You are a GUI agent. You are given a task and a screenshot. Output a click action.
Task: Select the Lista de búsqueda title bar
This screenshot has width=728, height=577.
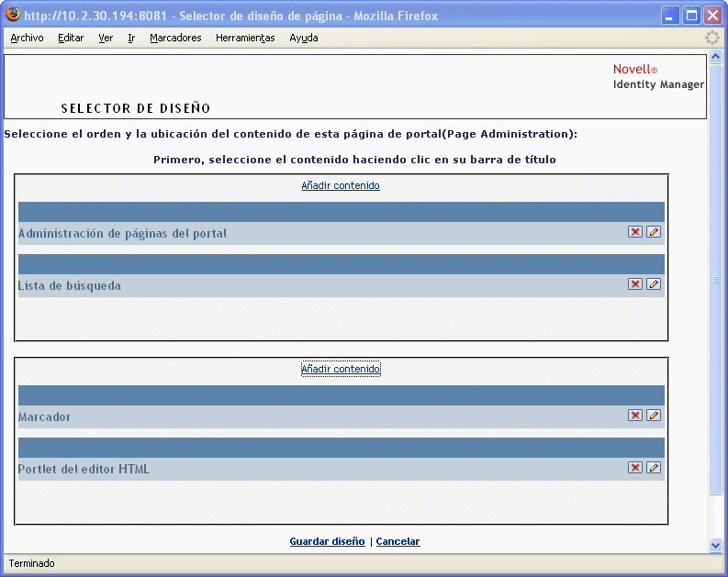[x=342, y=264]
